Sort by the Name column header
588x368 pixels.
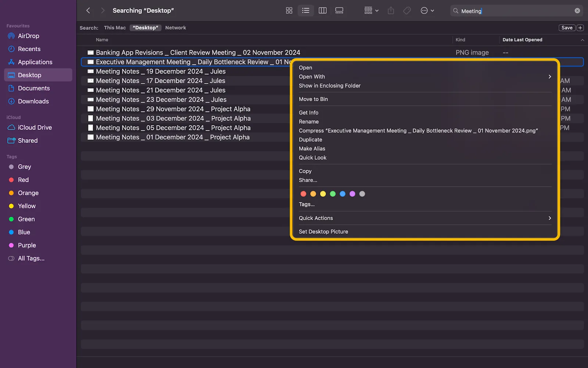click(102, 40)
